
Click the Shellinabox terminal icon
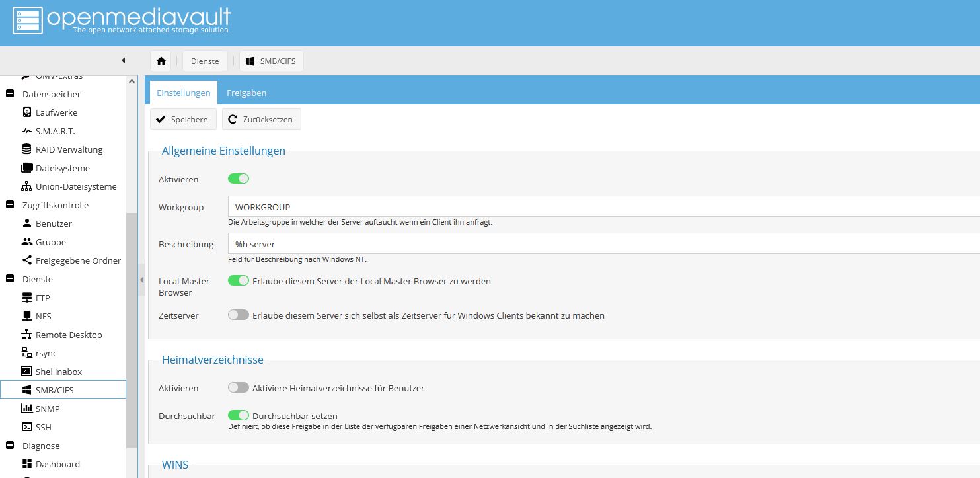pyautogui.click(x=26, y=372)
